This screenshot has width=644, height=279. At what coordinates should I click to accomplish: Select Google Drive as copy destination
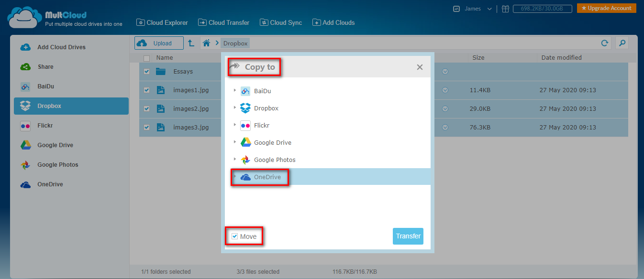tap(266, 142)
